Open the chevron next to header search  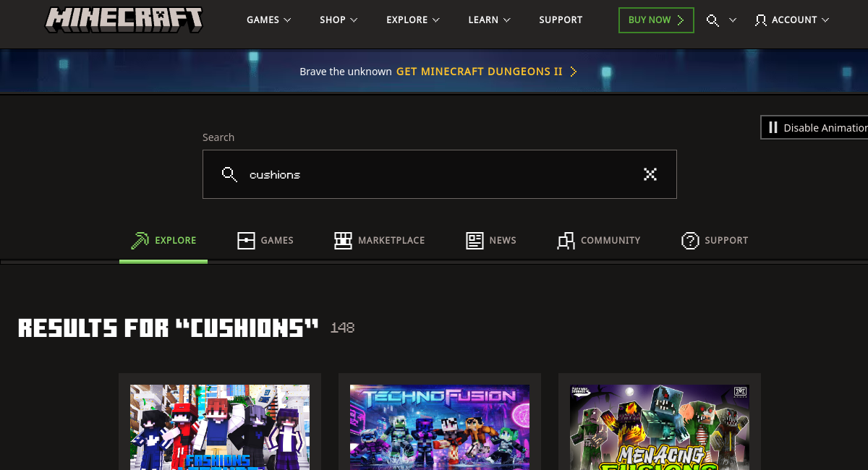pos(733,20)
